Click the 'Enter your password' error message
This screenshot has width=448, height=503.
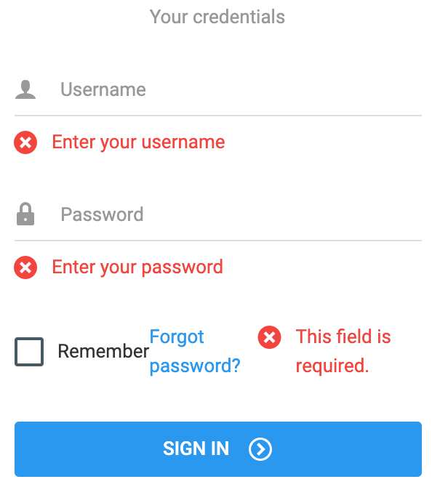pyautogui.click(x=137, y=267)
